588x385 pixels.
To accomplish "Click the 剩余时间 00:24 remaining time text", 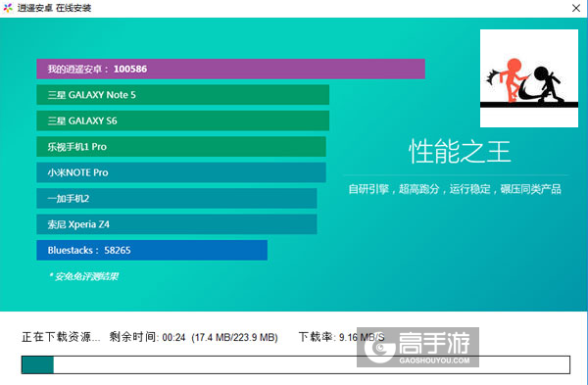I will [x=147, y=337].
